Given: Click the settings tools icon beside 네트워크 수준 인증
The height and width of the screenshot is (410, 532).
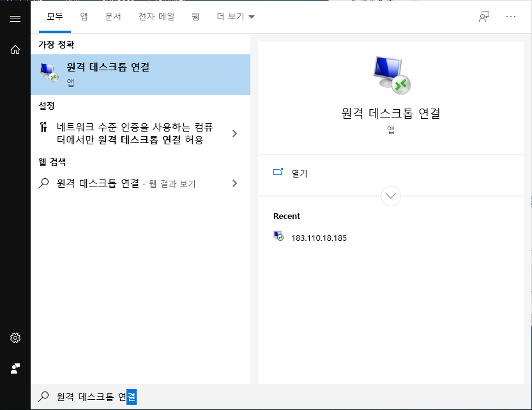Looking at the screenshot, I should pyautogui.click(x=43, y=127).
